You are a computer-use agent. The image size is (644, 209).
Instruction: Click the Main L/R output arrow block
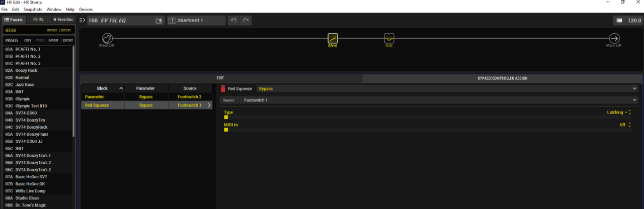[614, 39]
